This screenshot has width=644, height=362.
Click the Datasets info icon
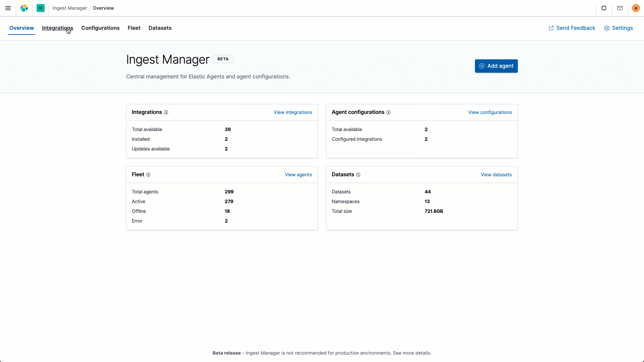pos(358,175)
